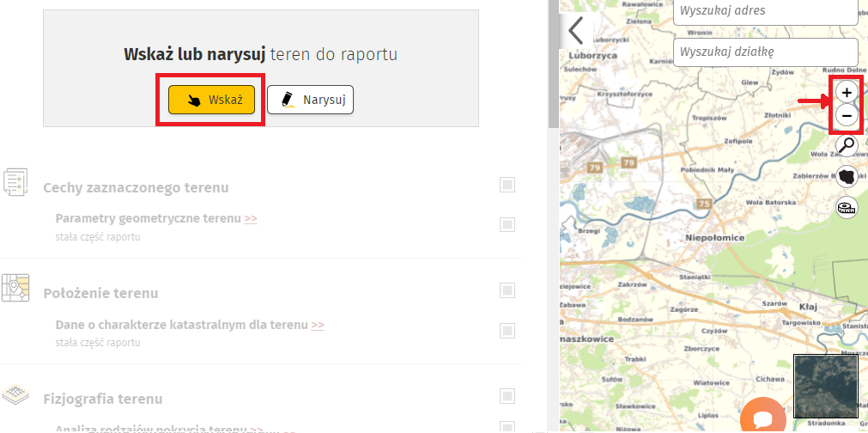Enable the Położenie terenu checkbox
The width and height of the screenshot is (868, 433).
(507, 290)
